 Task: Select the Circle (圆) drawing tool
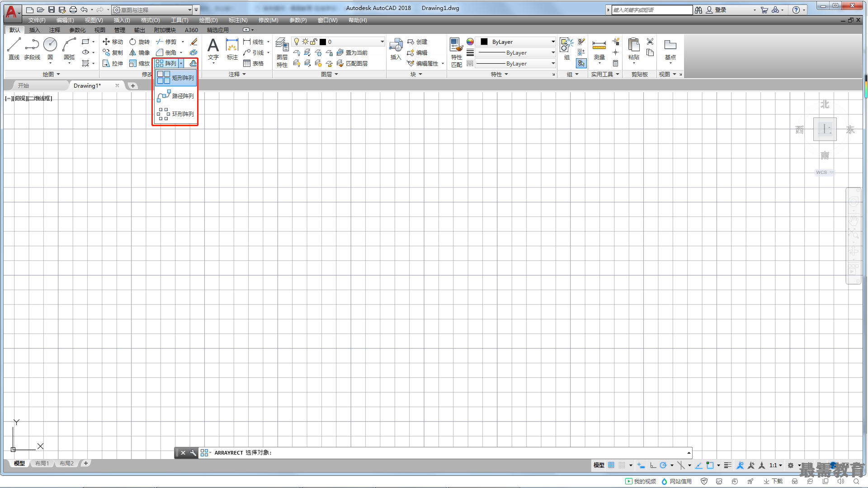coord(50,48)
